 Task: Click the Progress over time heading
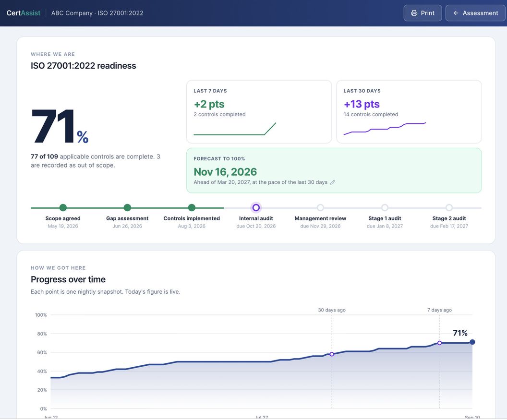[68, 279]
